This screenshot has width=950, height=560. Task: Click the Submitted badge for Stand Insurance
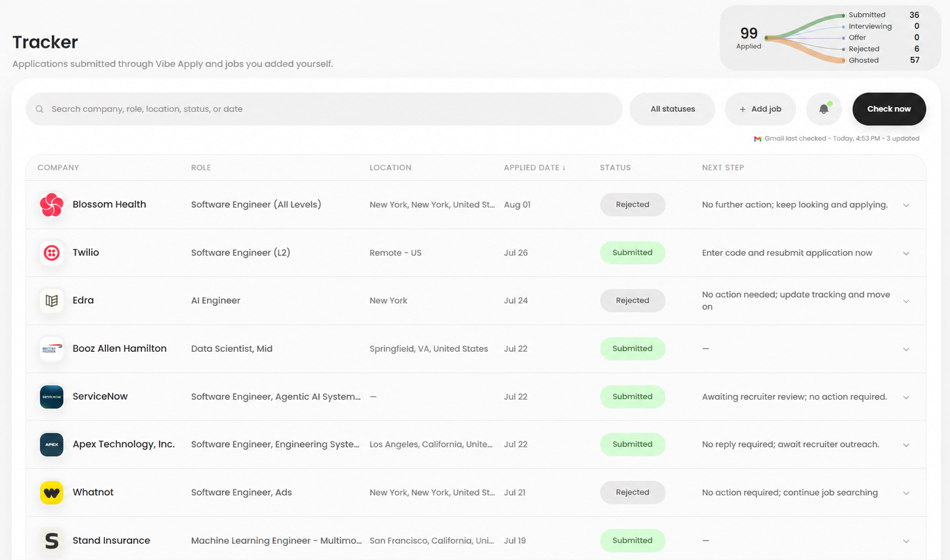(632, 541)
